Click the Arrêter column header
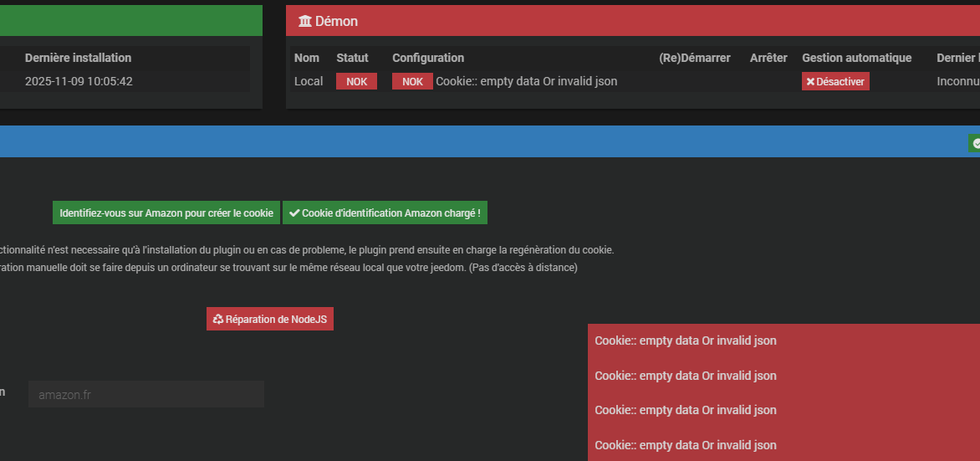The image size is (980, 461). coord(768,58)
